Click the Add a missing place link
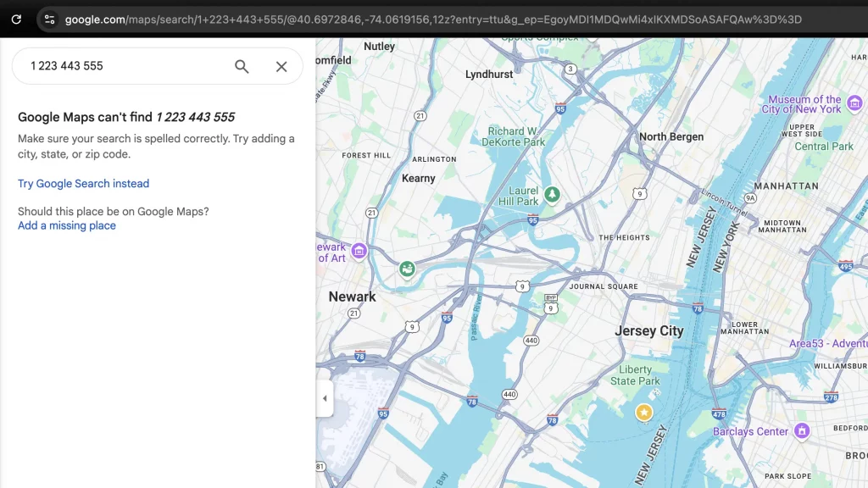 [66, 225]
